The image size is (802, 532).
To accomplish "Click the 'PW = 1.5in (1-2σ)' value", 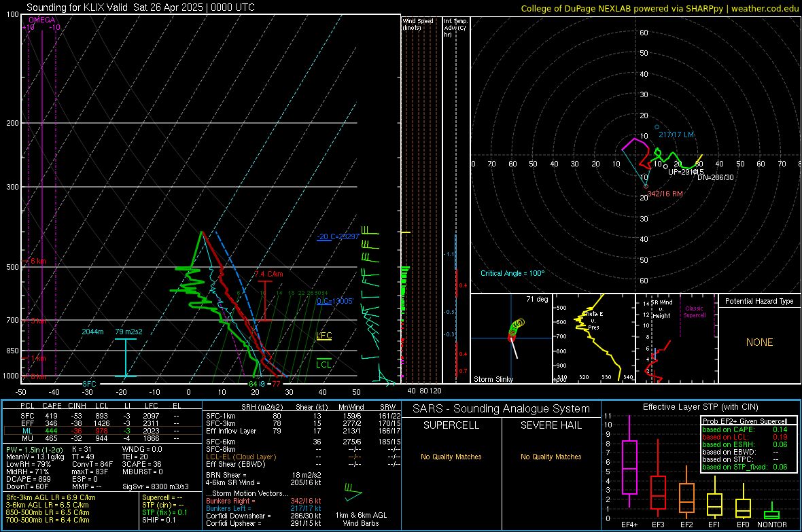I will click(34, 450).
